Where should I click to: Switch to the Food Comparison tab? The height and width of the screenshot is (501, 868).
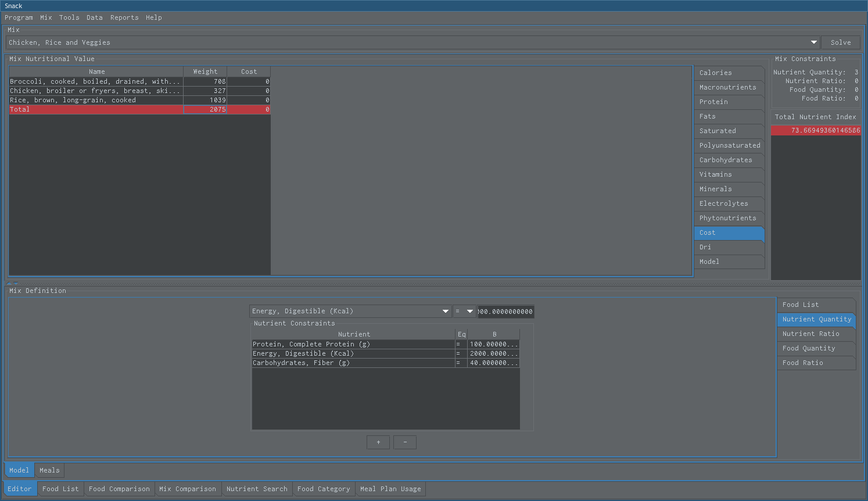coord(119,489)
